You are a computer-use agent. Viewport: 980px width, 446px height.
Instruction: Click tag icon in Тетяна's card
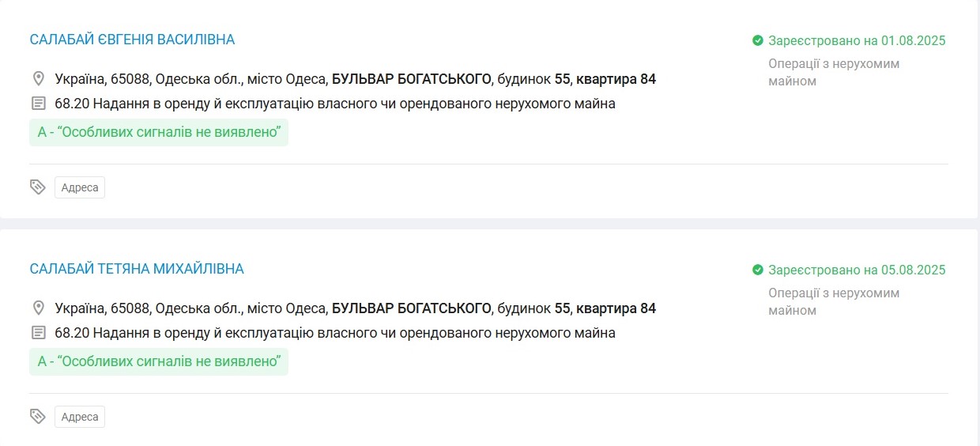(38, 417)
